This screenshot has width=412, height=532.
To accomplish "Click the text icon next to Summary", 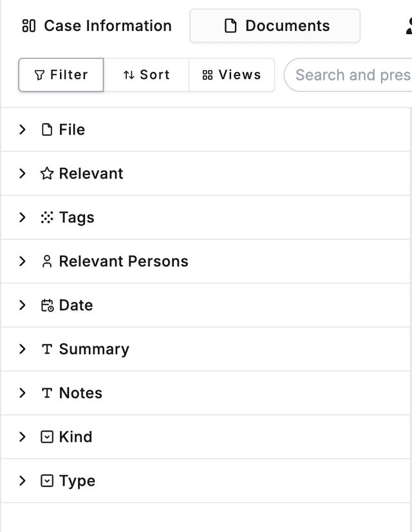I will click(x=46, y=349).
